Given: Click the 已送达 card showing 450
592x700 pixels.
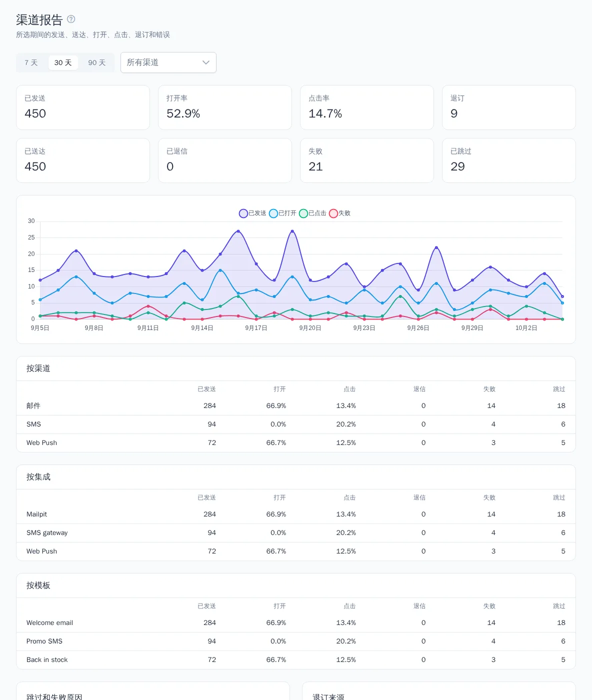Looking at the screenshot, I should (x=83, y=160).
